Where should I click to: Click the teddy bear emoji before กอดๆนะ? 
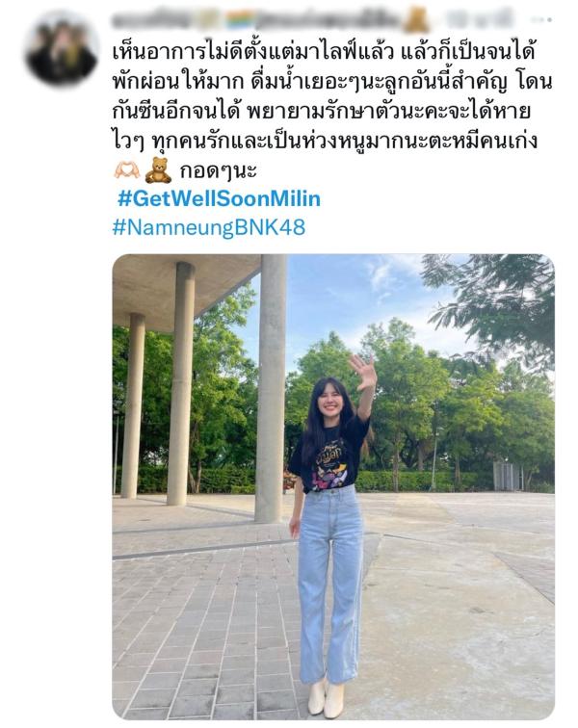[158, 170]
